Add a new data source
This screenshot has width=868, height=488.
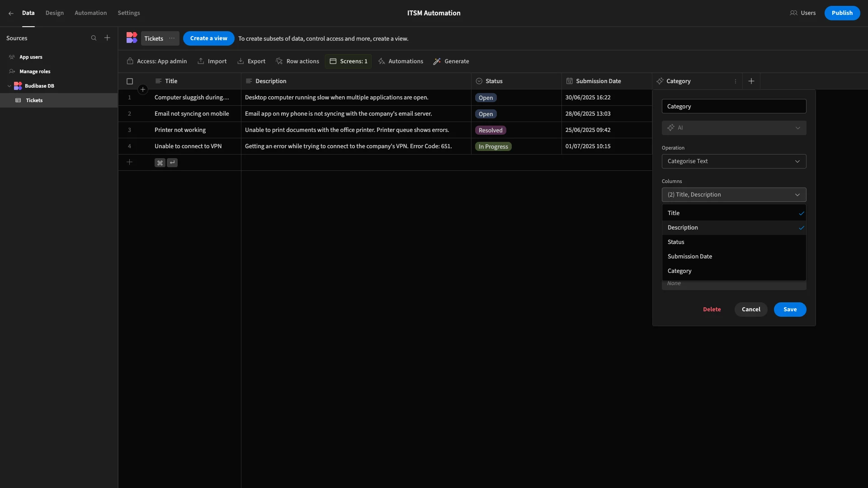(107, 38)
